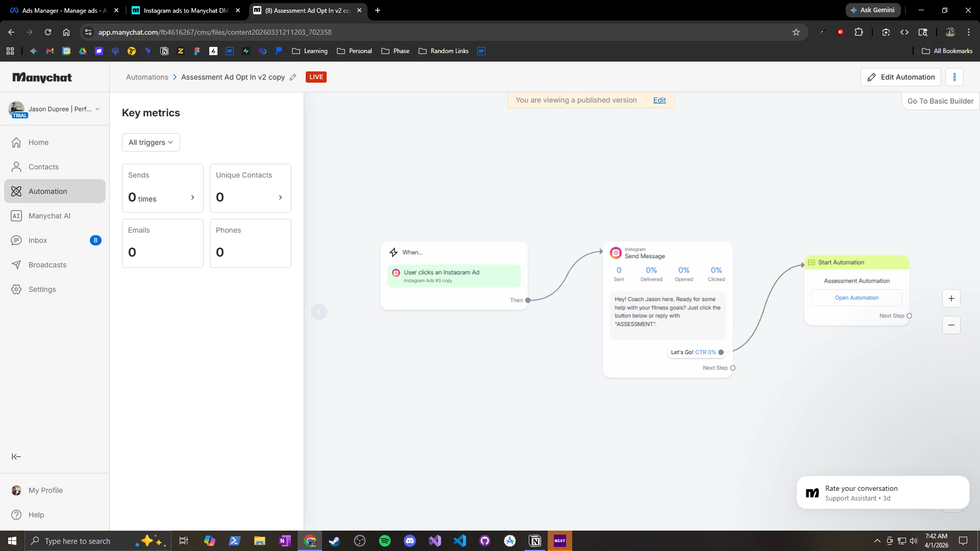Open Manychat AI from sidebar
This screenshot has height=551, width=980.
[x=50, y=216]
